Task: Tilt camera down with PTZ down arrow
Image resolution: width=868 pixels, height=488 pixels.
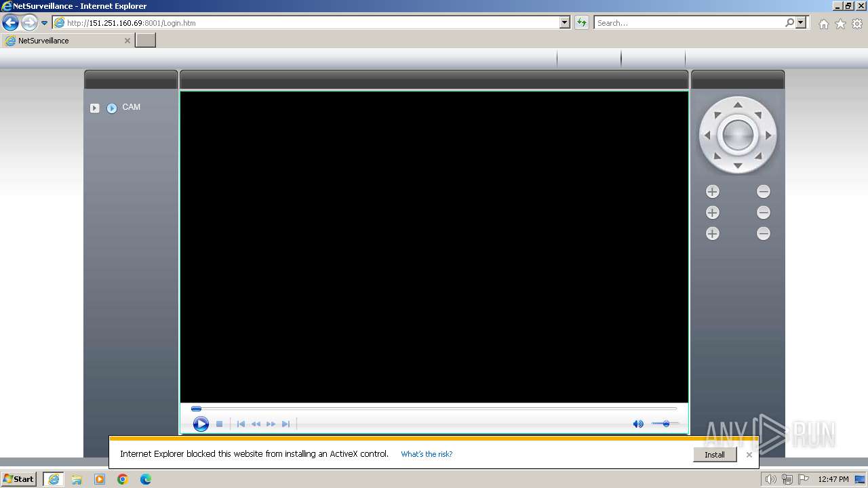Action: [x=738, y=166]
